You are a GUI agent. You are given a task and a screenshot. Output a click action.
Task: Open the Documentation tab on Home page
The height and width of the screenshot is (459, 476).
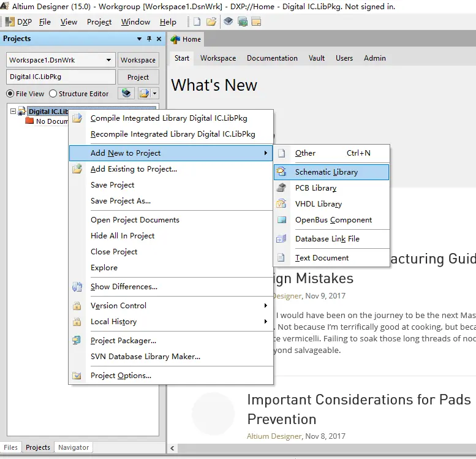coord(272,58)
